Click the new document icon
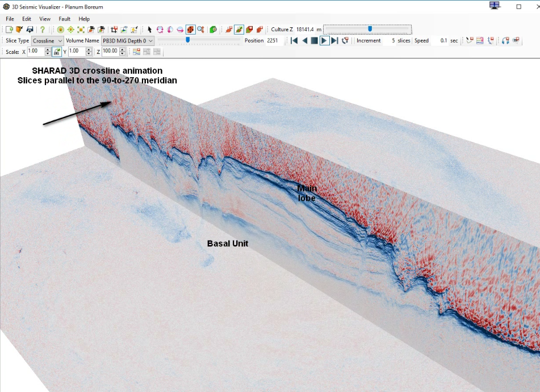Screen dimensions: 540x392 pyautogui.click(x=9, y=29)
